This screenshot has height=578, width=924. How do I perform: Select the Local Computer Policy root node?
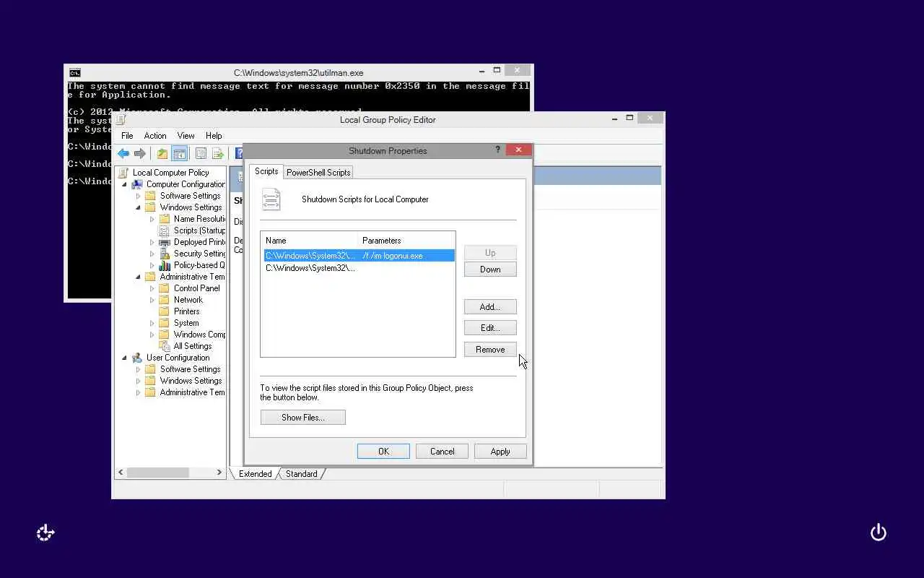170,173
